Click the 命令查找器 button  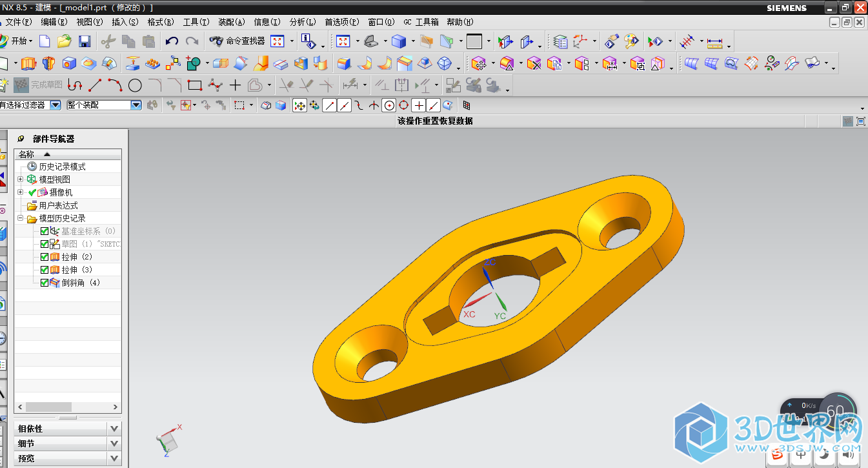point(238,41)
